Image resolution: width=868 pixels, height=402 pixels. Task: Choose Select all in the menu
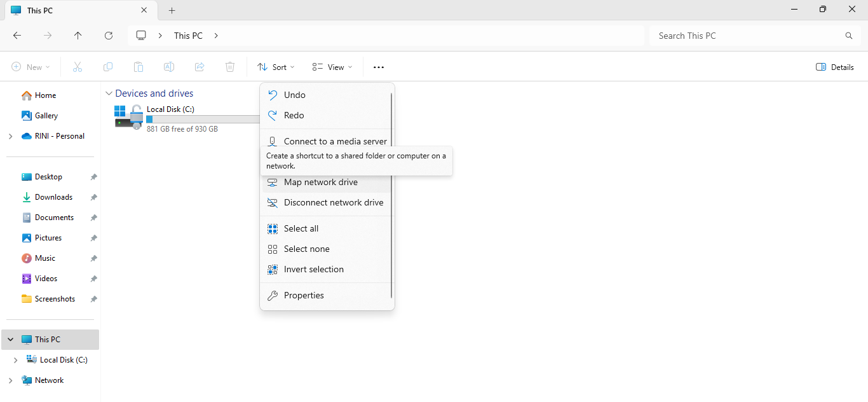click(301, 229)
